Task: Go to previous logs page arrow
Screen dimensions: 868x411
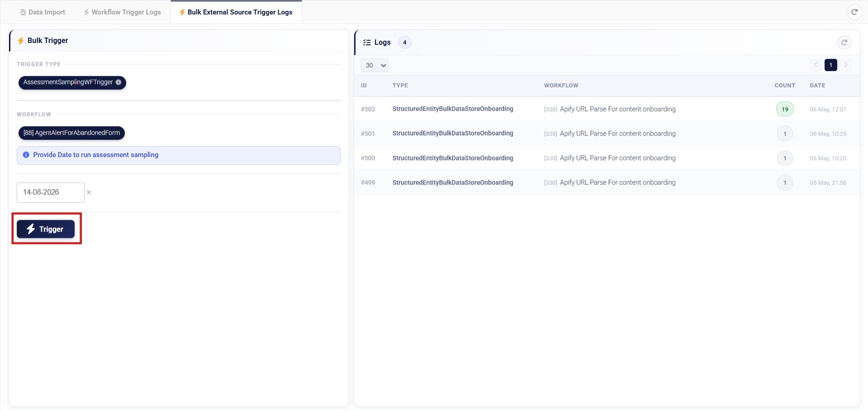Action: 816,65
